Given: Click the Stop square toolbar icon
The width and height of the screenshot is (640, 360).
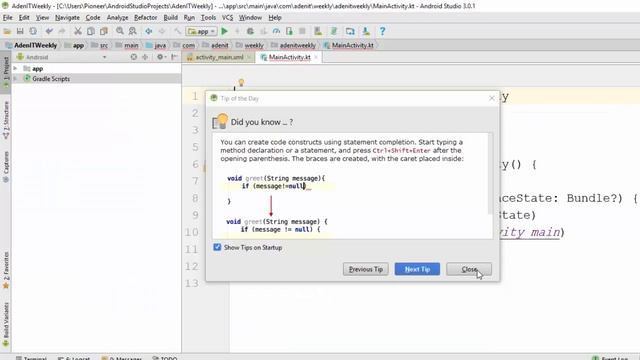Looking at the screenshot, I should point(302,31).
